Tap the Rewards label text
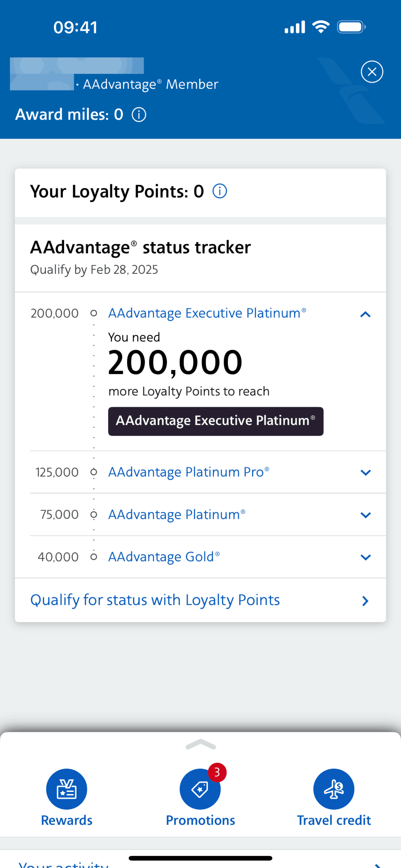Image resolution: width=401 pixels, height=868 pixels. pos(66,820)
